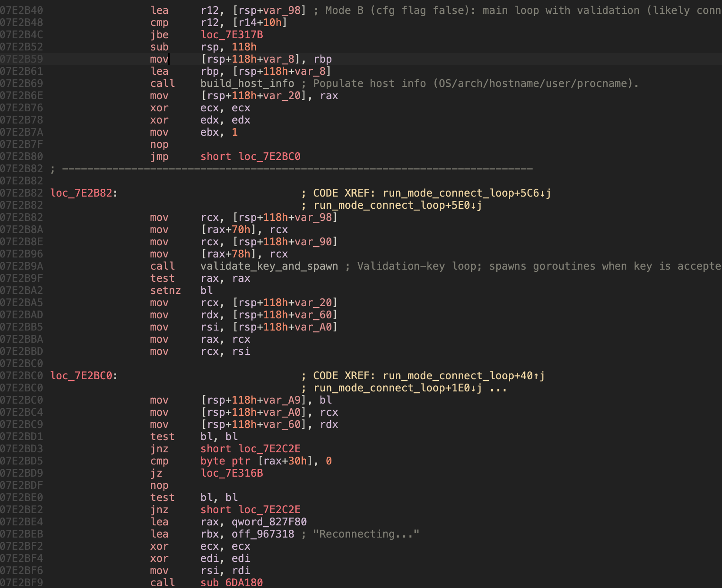Click the setnz instruction mnemonic
722x588 pixels.
coord(165,291)
